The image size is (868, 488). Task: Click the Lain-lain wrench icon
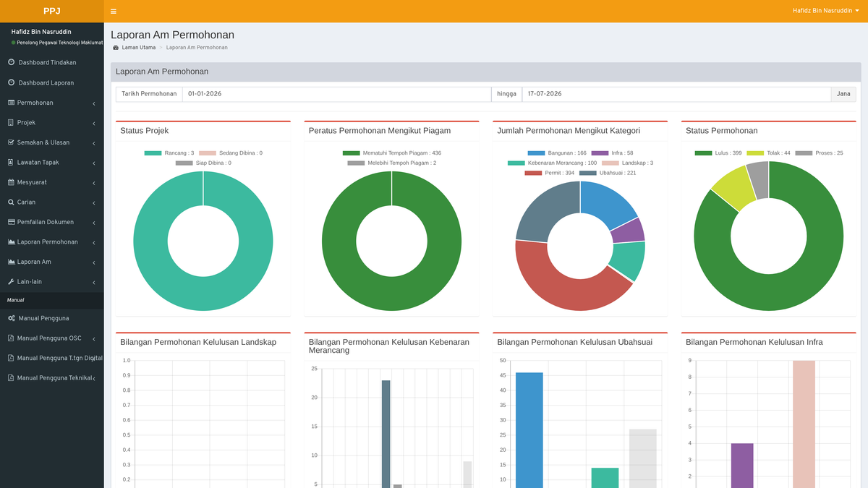pyautogui.click(x=11, y=281)
